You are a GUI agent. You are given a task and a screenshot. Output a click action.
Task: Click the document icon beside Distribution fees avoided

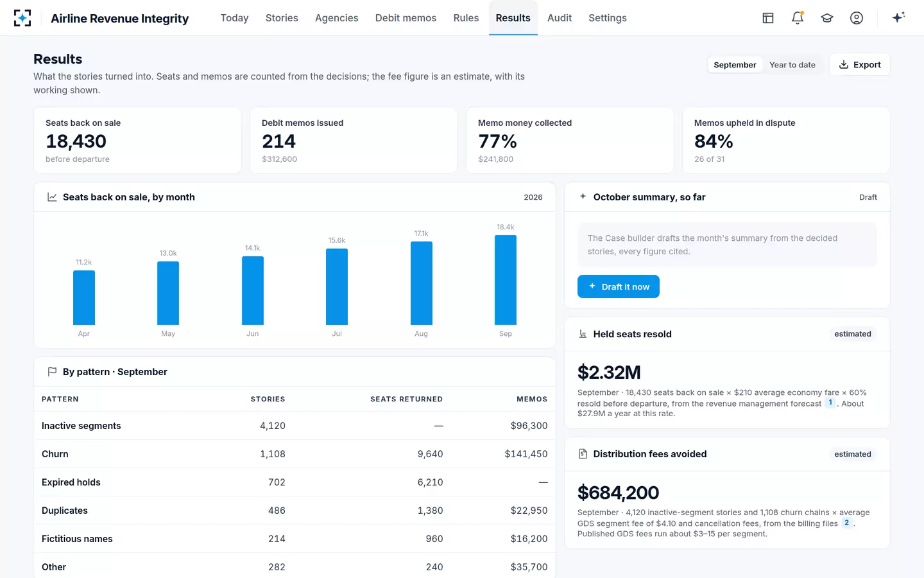click(x=583, y=454)
